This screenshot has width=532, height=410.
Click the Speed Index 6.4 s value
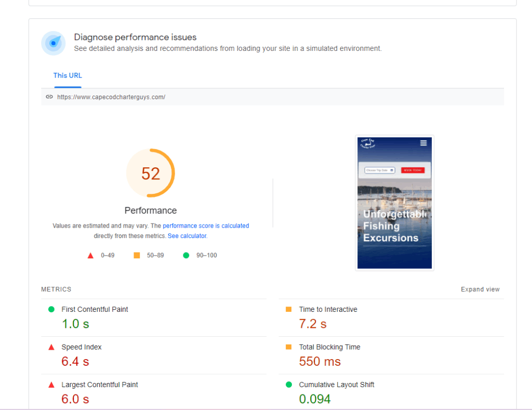click(x=75, y=362)
